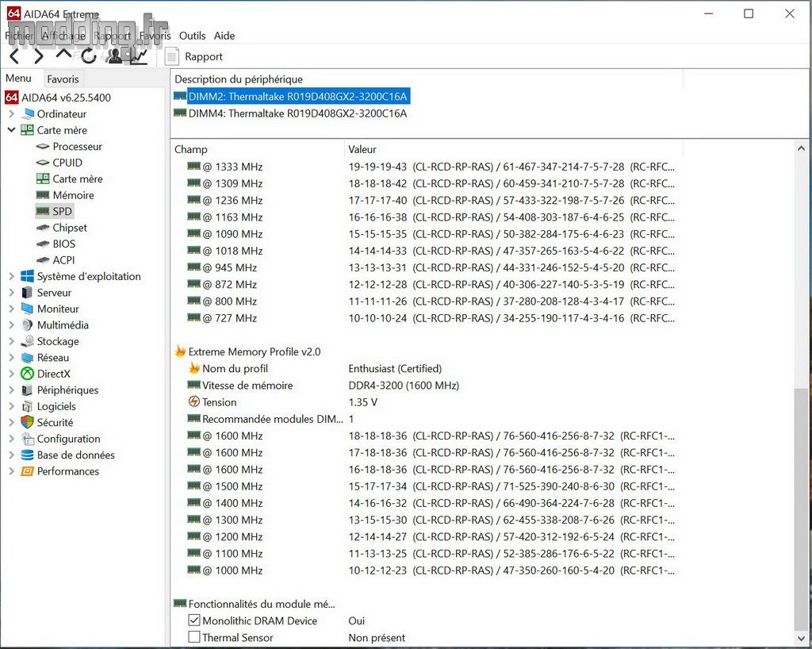812x649 pixels.
Task: Select the "@ 1333 MHz" row
Action: pyautogui.click(x=431, y=167)
